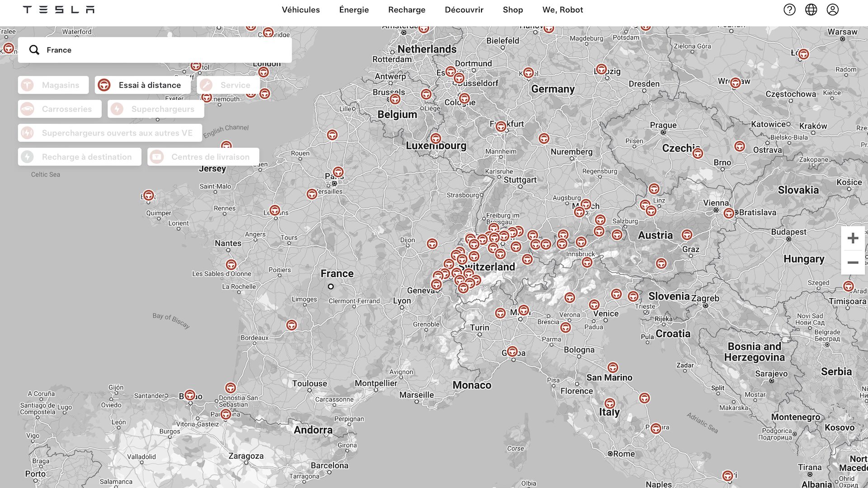Toggle Superchargeurs ouverts aux autres VE filter
868x488 pixels.
110,133
